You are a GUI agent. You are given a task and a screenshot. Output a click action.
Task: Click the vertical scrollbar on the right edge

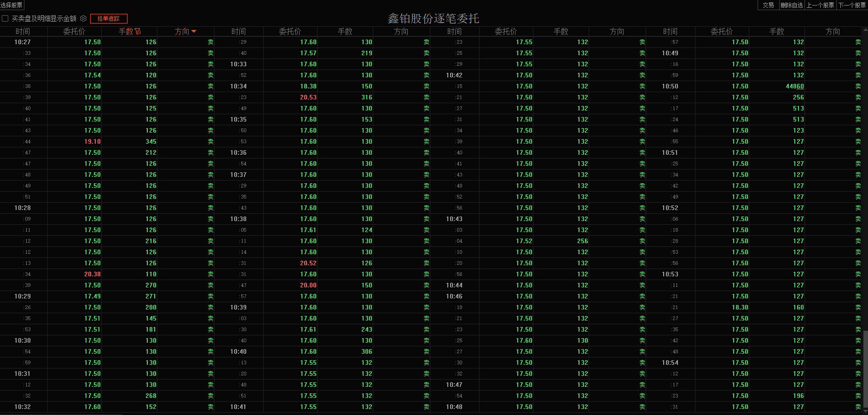click(865, 368)
